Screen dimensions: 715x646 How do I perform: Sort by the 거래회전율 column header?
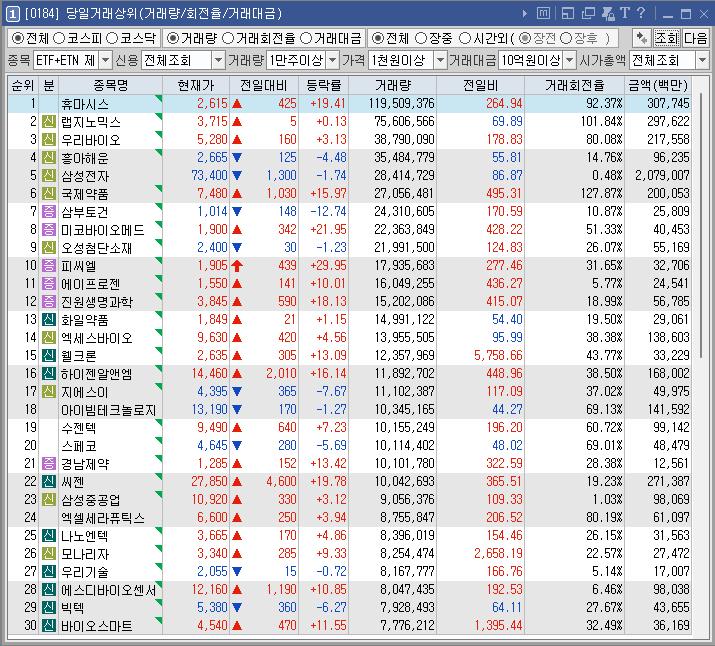(x=575, y=85)
